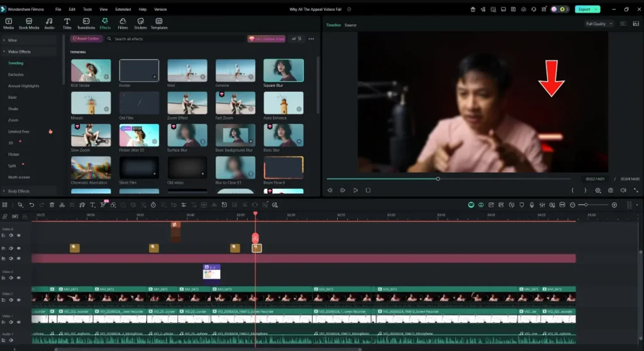Toggle visibility of the Video 1 track

point(18,322)
